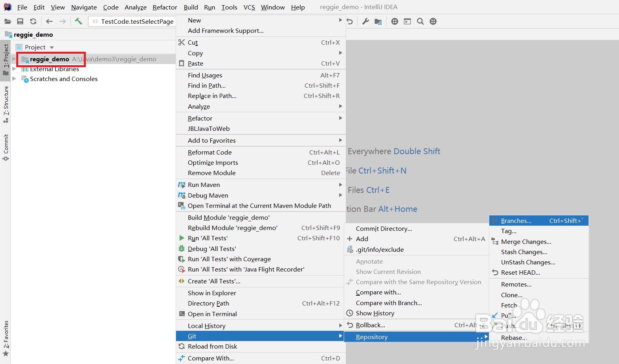Choose Replace in Path
Screen dimensions: 619x364
(261, 96)
